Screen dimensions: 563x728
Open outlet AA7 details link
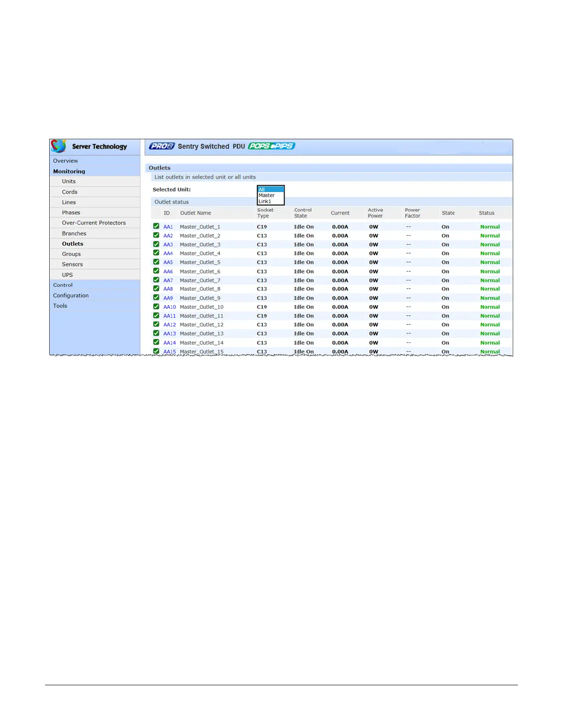(168, 280)
